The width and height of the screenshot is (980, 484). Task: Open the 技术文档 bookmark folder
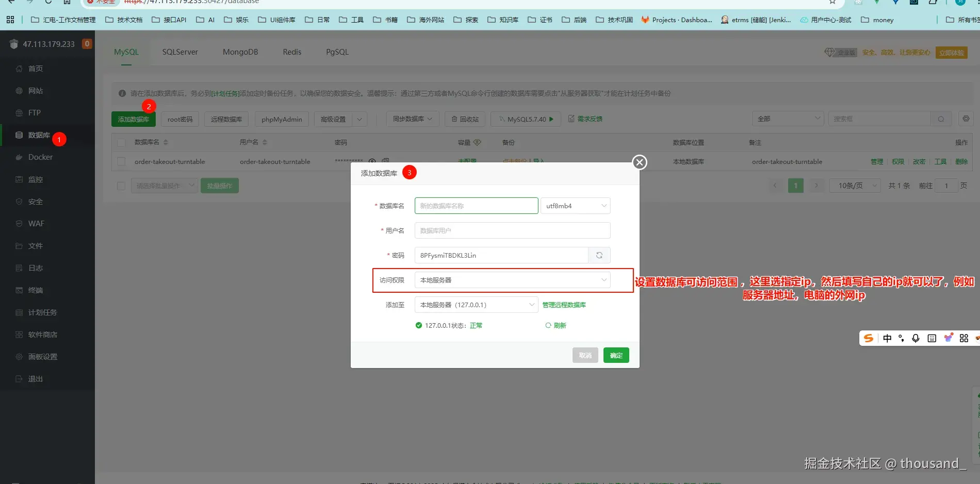pos(124,20)
